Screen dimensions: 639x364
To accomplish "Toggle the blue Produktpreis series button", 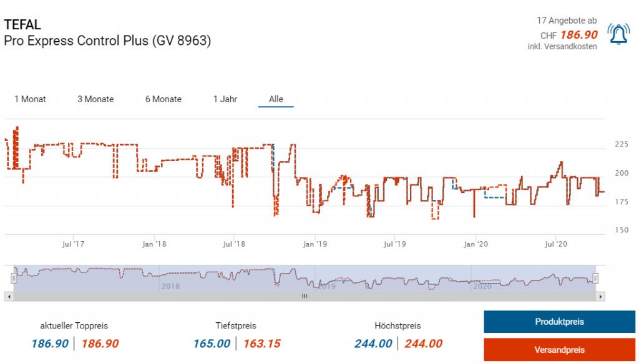I will [559, 322].
